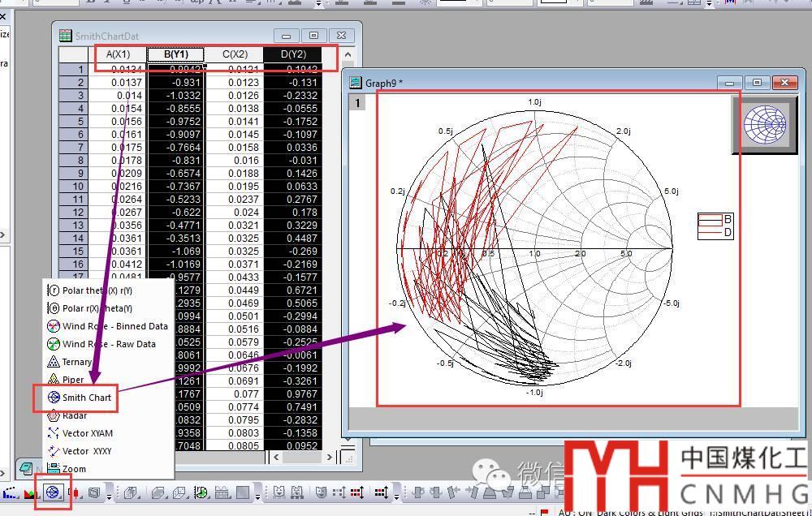Select column C(X2) header
812x516 pixels.
[234, 55]
